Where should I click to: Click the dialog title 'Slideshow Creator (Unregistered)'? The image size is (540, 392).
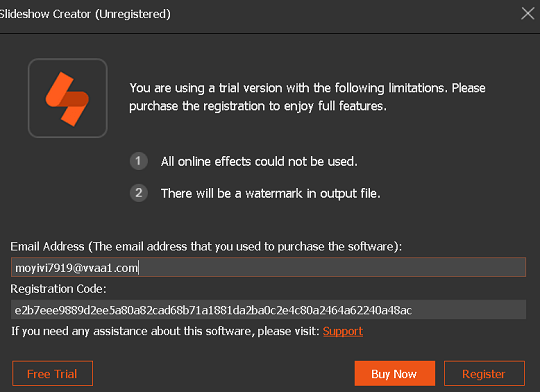point(85,14)
